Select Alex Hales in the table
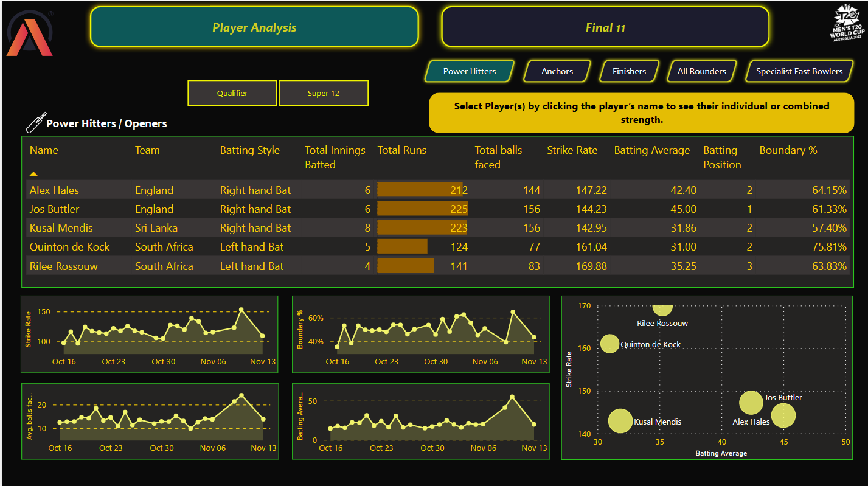868x486 pixels. [54, 190]
